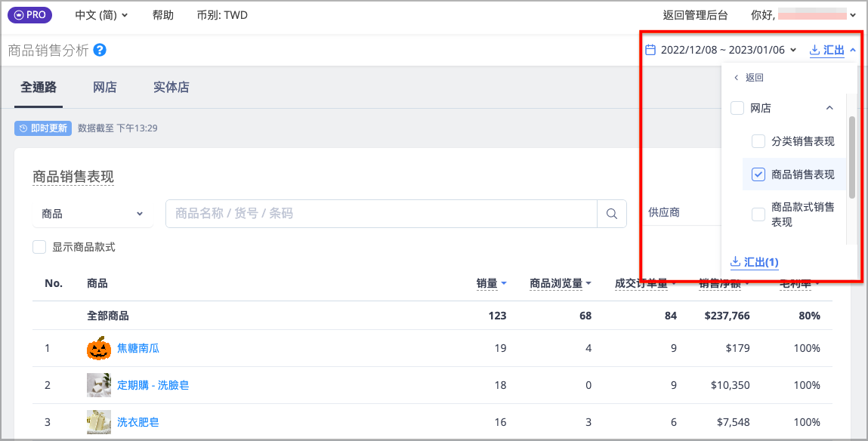
Task: Click the search magnifier icon
Action: (x=612, y=214)
